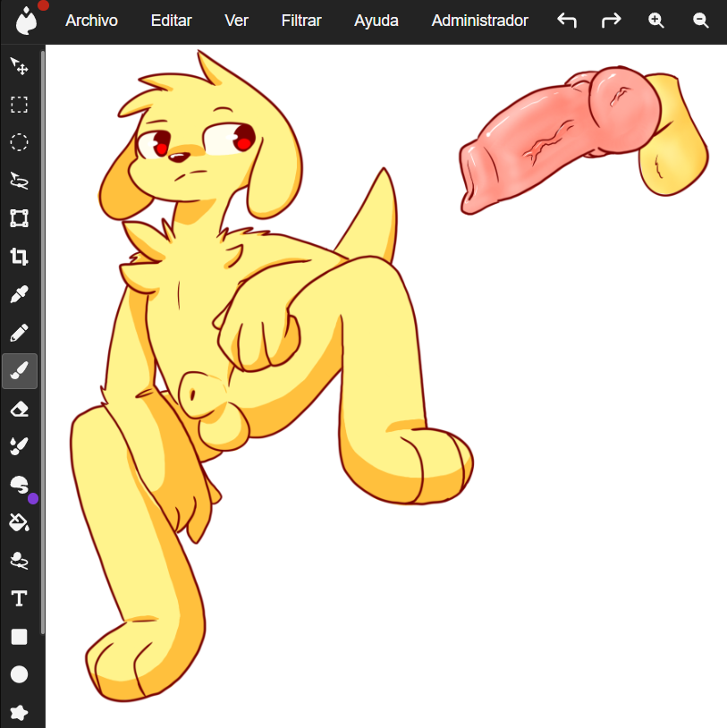The image size is (727, 728).
Task: Open the Administrador menu
Action: click(479, 21)
